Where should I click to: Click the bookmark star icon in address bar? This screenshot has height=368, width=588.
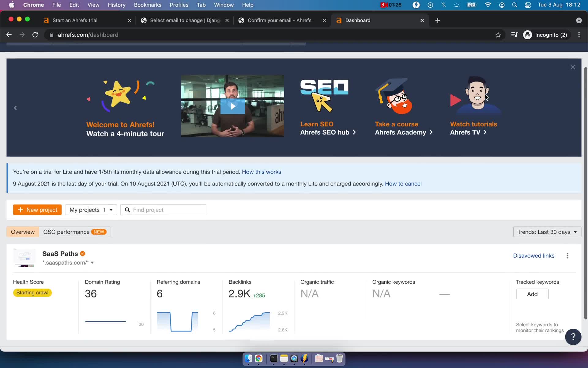(x=499, y=35)
